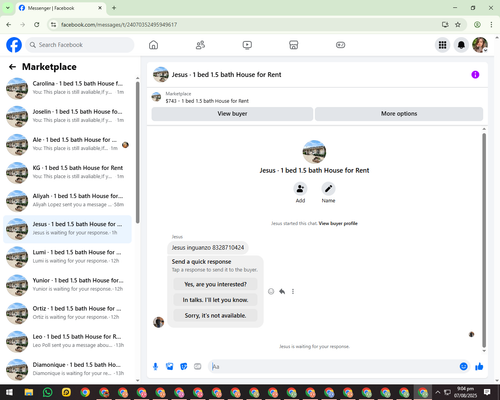
Task: Click the sender avatar beside quick response
Action: point(158,322)
